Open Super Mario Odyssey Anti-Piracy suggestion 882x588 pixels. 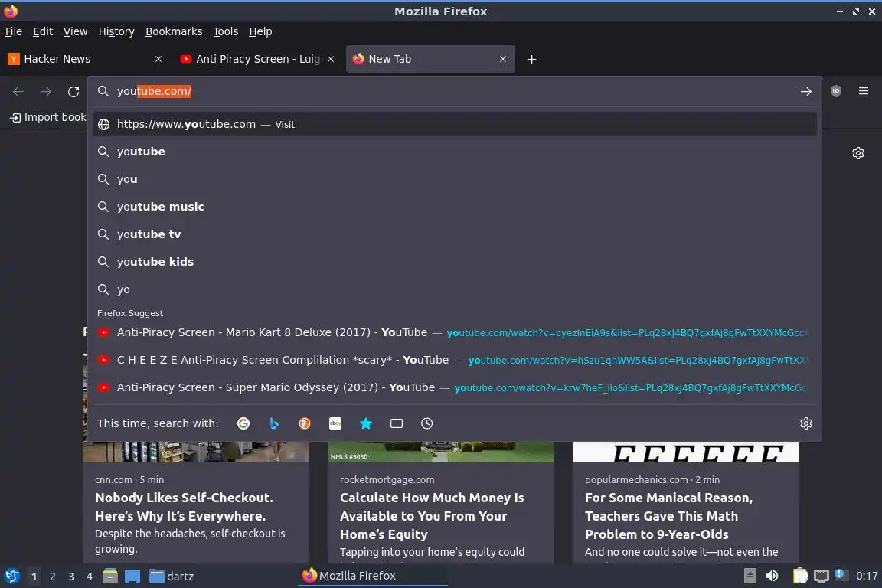pos(455,387)
